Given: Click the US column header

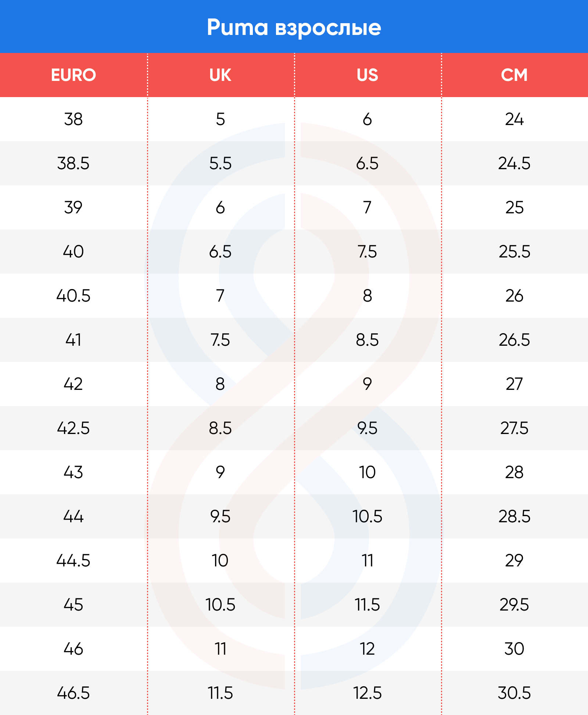Looking at the screenshot, I should 367,75.
